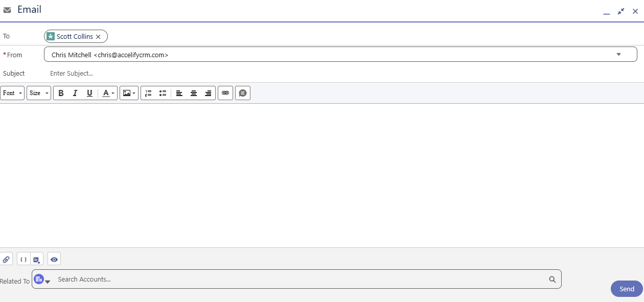The image size is (644, 302).
Task: Center align the email text
Action: click(194, 93)
